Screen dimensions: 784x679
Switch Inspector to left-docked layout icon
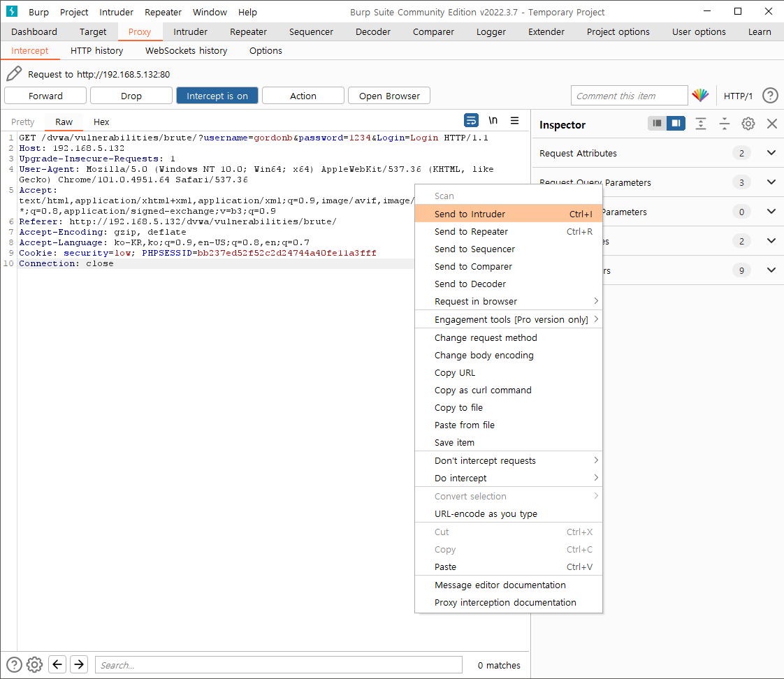pos(657,123)
